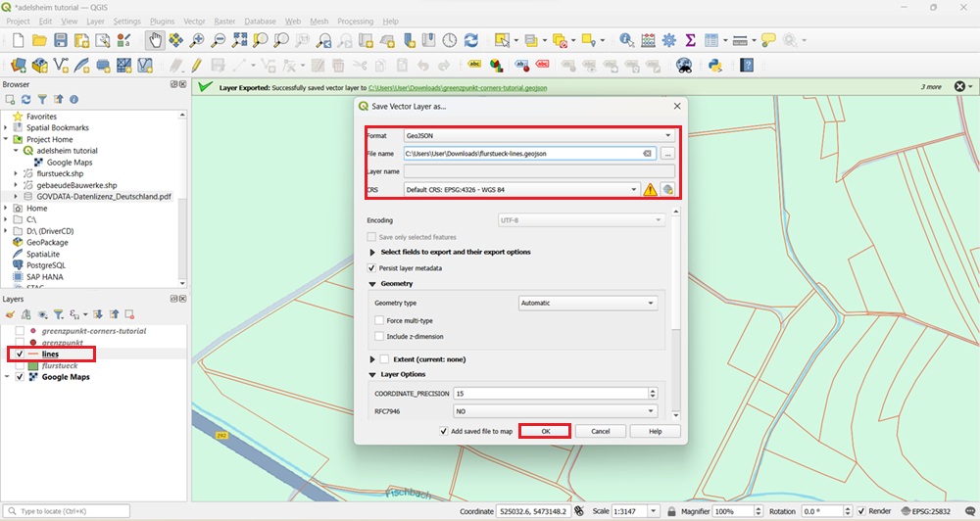The height and width of the screenshot is (521, 980).
Task: Click the Refresh map icon in toolbar
Action: 471,40
